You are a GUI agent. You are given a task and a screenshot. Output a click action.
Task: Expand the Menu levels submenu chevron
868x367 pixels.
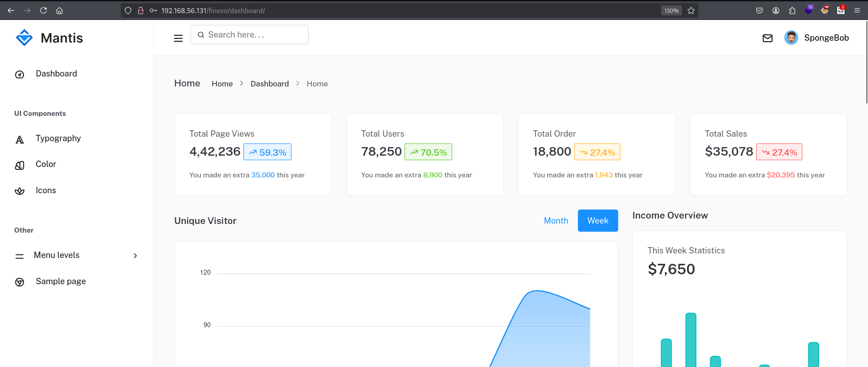135,256
